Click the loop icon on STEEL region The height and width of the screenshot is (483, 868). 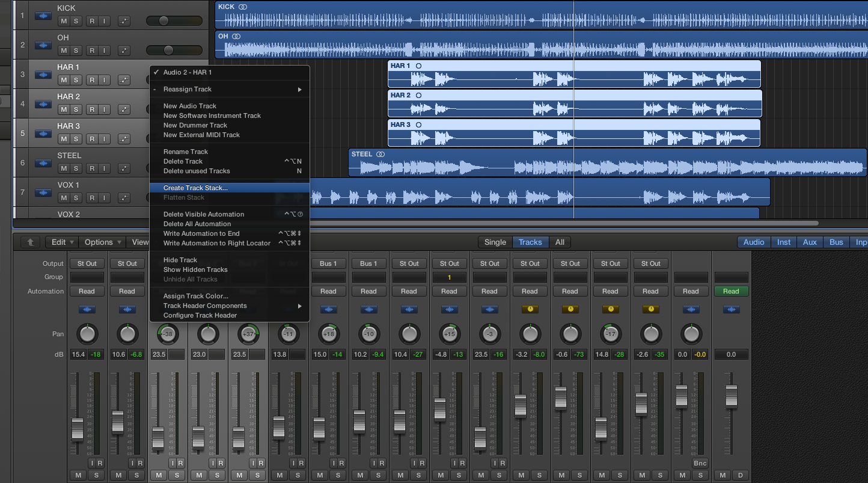[x=381, y=155]
